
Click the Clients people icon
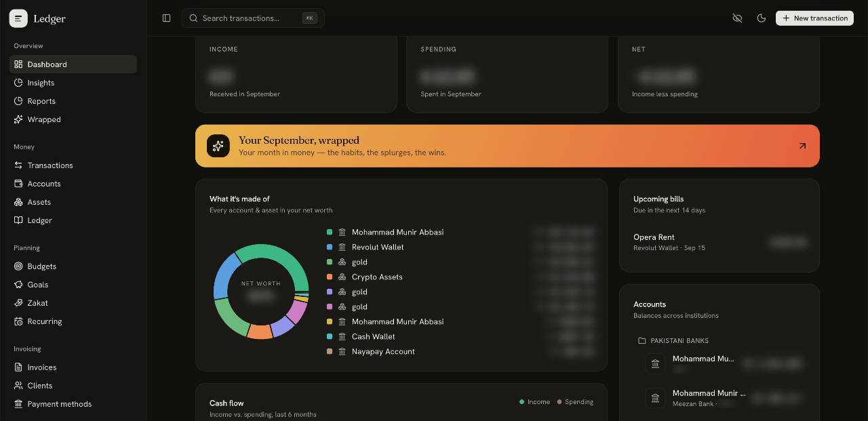(x=18, y=386)
